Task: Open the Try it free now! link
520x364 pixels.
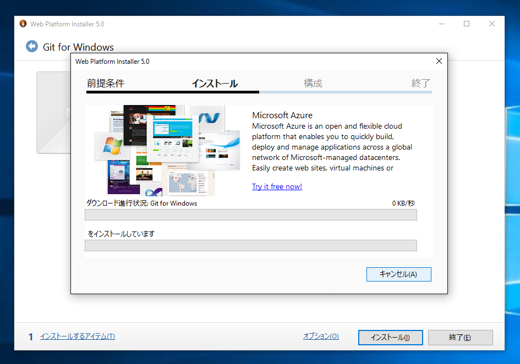Action: [x=277, y=187]
